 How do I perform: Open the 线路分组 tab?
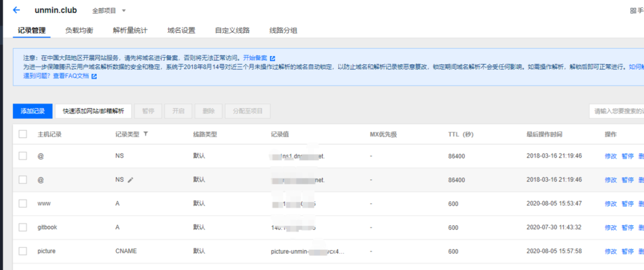coord(283,30)
